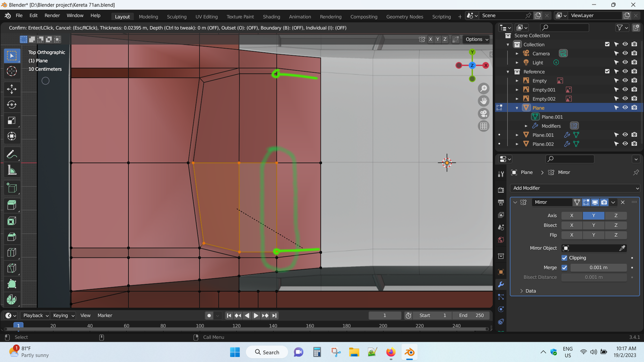Click the End frame field in timeline
Screen dimensions: 644x362
[471, 315]
